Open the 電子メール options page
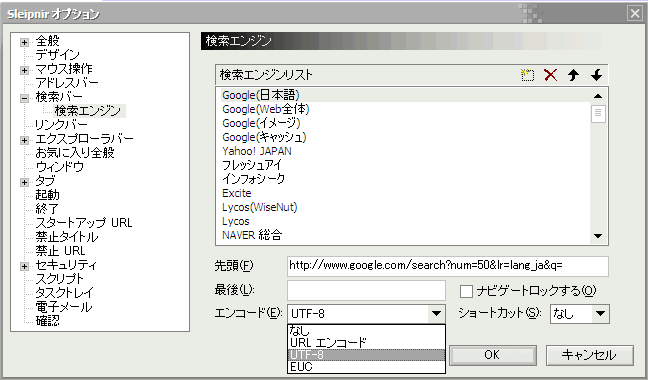Screen dimensions: 648x380 63,307
